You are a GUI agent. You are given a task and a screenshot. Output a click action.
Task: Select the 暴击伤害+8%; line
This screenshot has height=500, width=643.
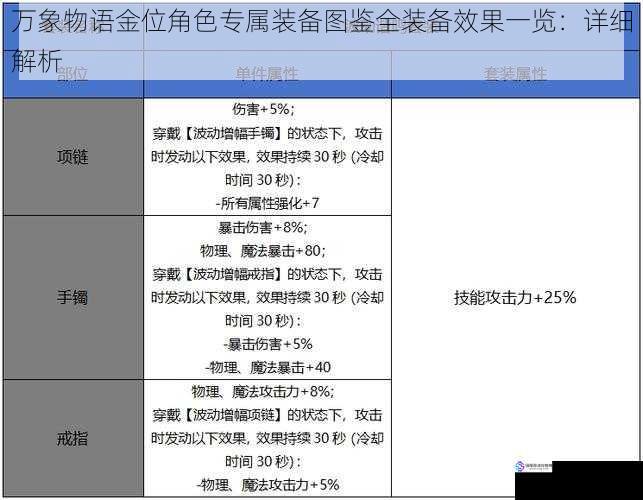[262, 227]
